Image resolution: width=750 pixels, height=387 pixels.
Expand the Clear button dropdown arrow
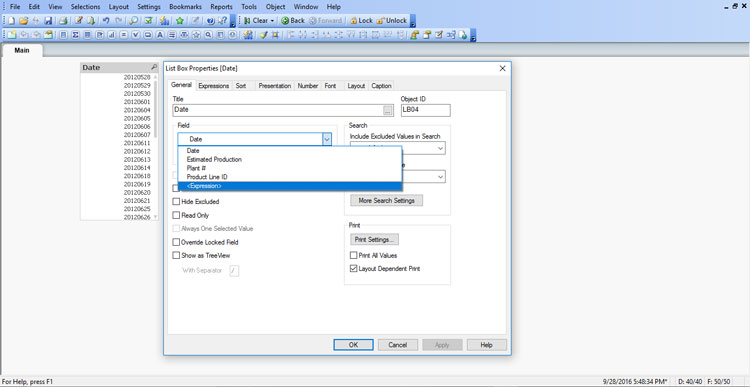pos(272,21)
